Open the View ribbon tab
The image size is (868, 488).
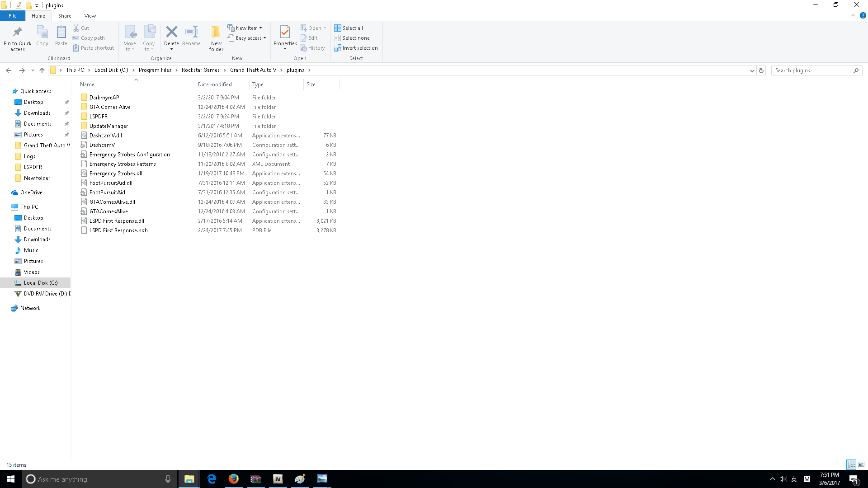click(90, 16)
